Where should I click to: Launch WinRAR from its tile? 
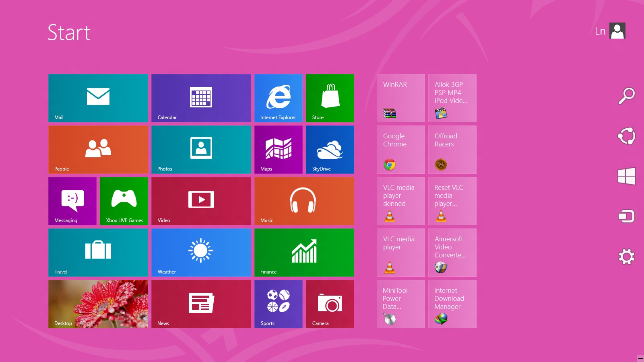coord(401,98)
